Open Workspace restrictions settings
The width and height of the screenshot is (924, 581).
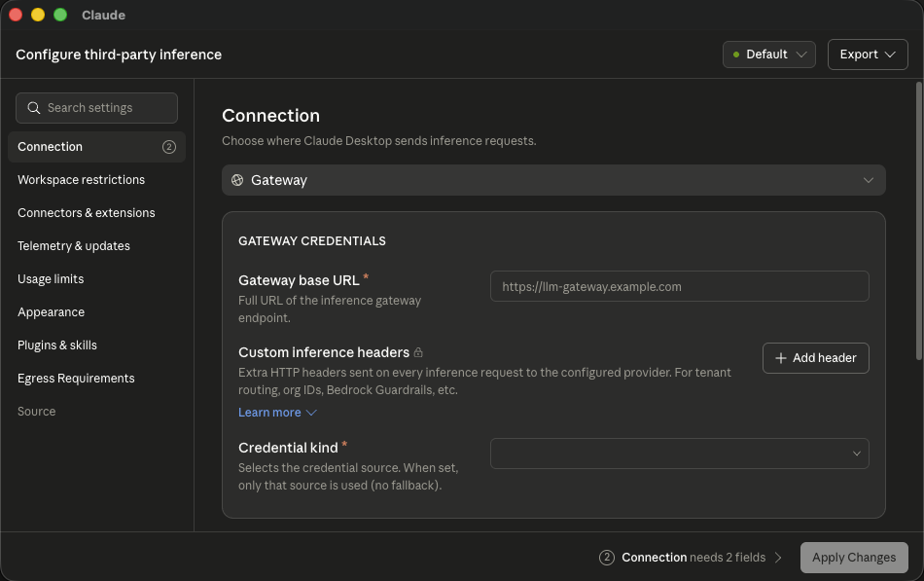click(x=82, y=180)
